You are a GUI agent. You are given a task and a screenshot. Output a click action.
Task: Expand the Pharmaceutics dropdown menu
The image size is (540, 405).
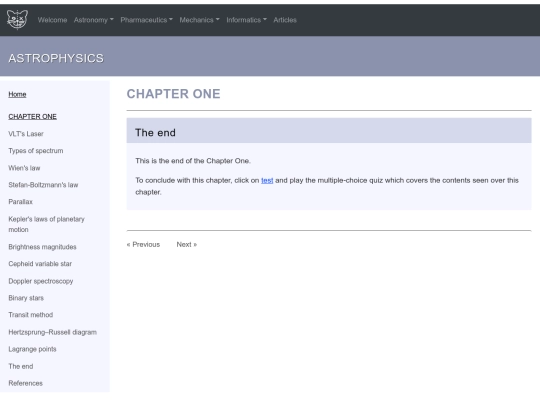(146, 20)
